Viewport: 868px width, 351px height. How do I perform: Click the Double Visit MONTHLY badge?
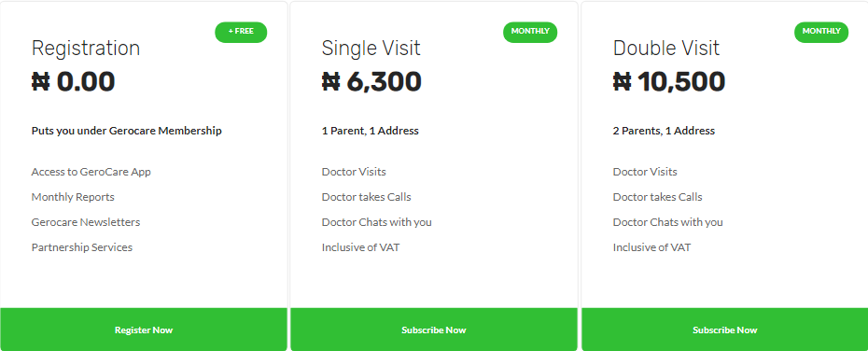pyautogui.click(x=821, y=32)
